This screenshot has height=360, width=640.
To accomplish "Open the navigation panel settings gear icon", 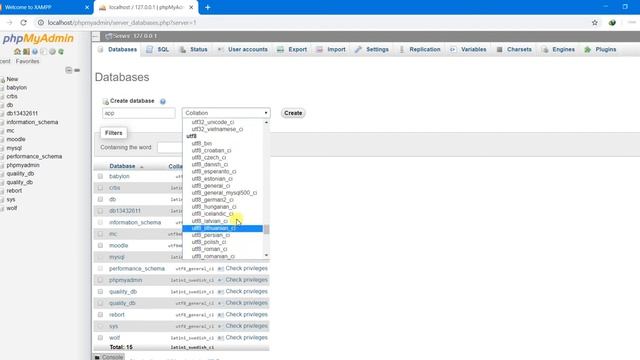I will pos(52,52).
